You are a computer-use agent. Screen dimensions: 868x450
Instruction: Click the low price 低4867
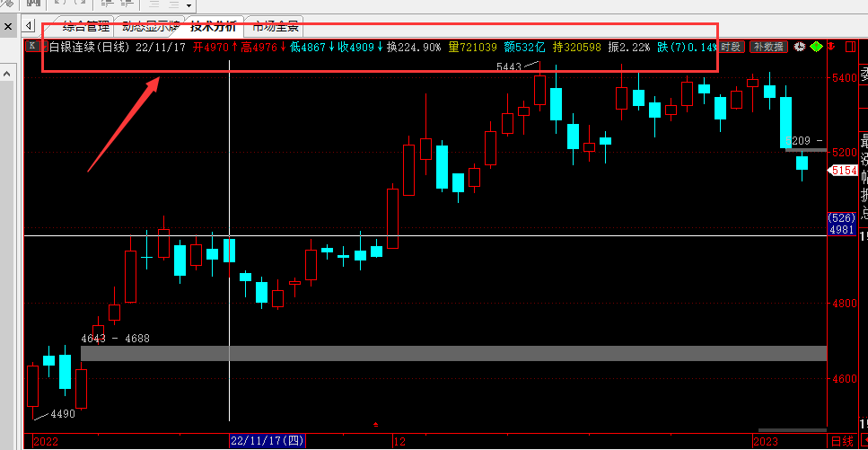click(x=308, y=47)
